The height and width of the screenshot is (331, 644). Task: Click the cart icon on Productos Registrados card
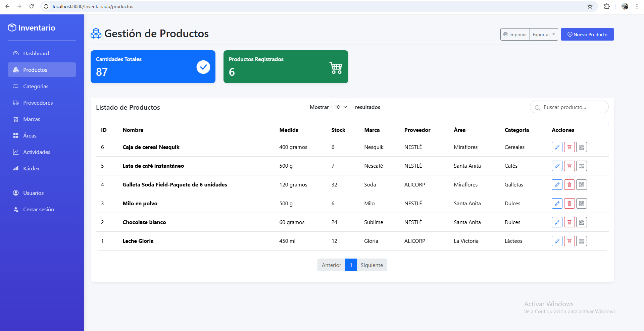coord(336,68)
